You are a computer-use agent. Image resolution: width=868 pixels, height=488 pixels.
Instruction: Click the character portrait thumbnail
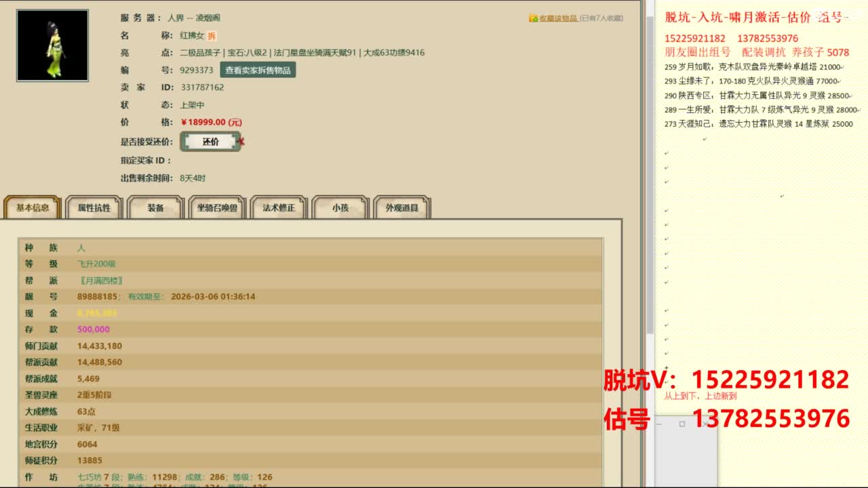tap(52, 45)
